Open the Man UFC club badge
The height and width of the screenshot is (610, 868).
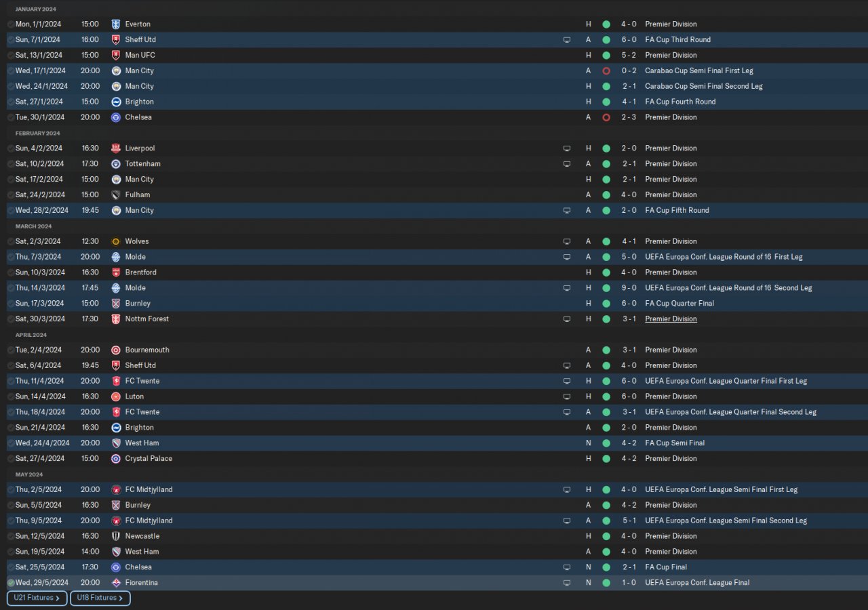point(116,55)
